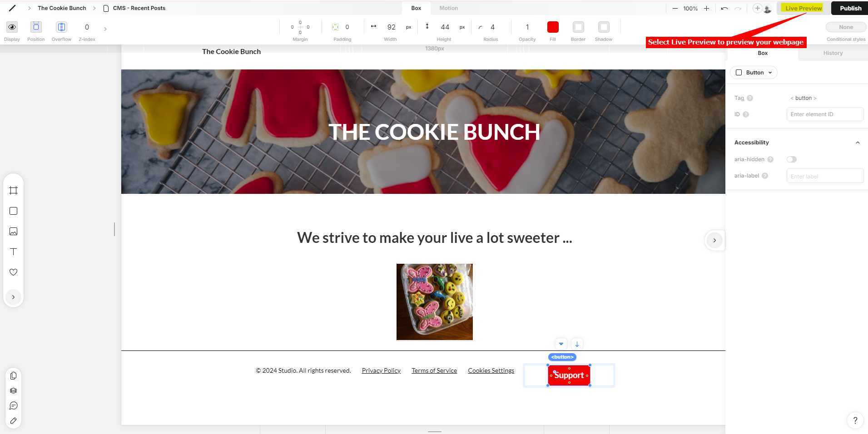
Task: Open the Comments panel icon
Action: pyautogui.click(x=14, y=406)
